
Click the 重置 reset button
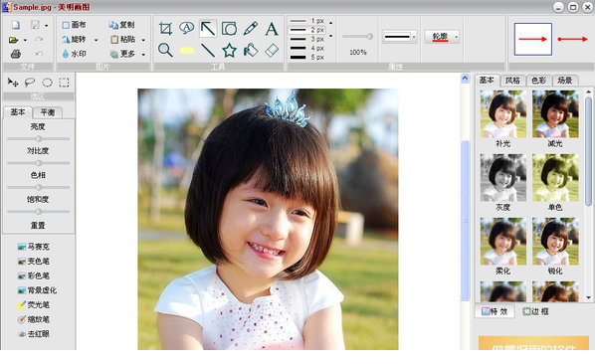(x=38, y=225)
